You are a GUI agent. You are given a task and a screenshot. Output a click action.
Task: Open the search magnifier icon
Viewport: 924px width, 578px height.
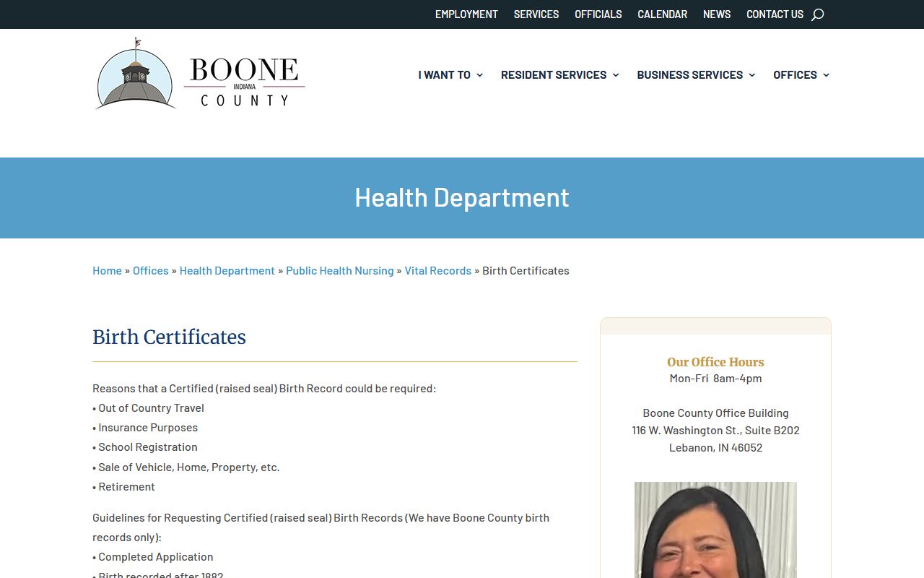pyautogui.click(x=817, y=14)
